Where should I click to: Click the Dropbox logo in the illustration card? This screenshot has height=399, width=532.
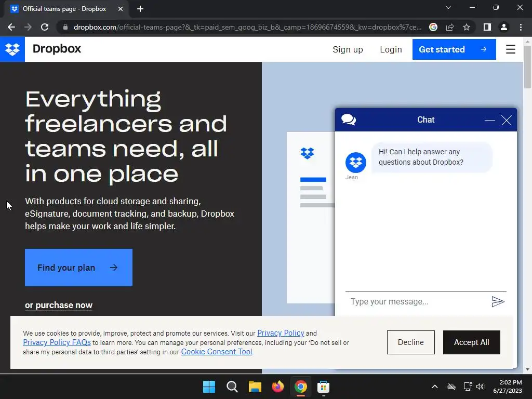pos(308,153)
